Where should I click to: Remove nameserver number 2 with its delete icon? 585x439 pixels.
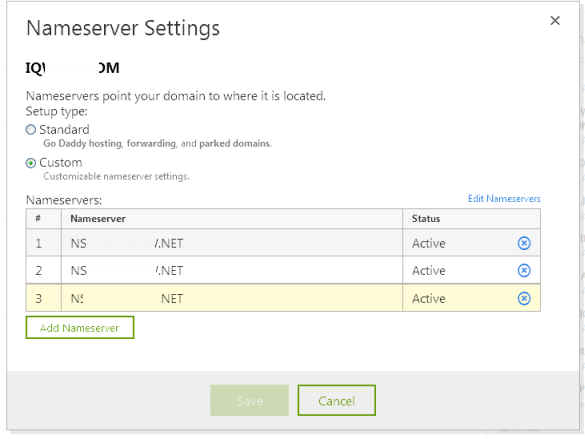524,270
